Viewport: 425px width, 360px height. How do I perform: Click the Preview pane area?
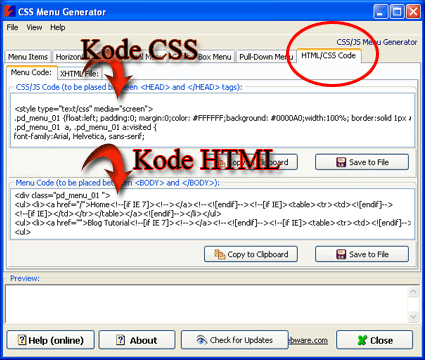pyautogui.click(x=207, y=304)
